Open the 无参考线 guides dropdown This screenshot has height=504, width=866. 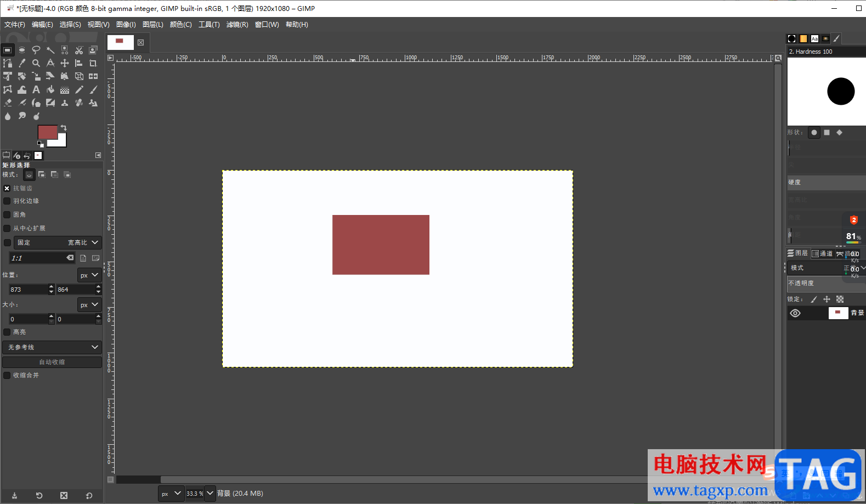[x=52, y=347]
